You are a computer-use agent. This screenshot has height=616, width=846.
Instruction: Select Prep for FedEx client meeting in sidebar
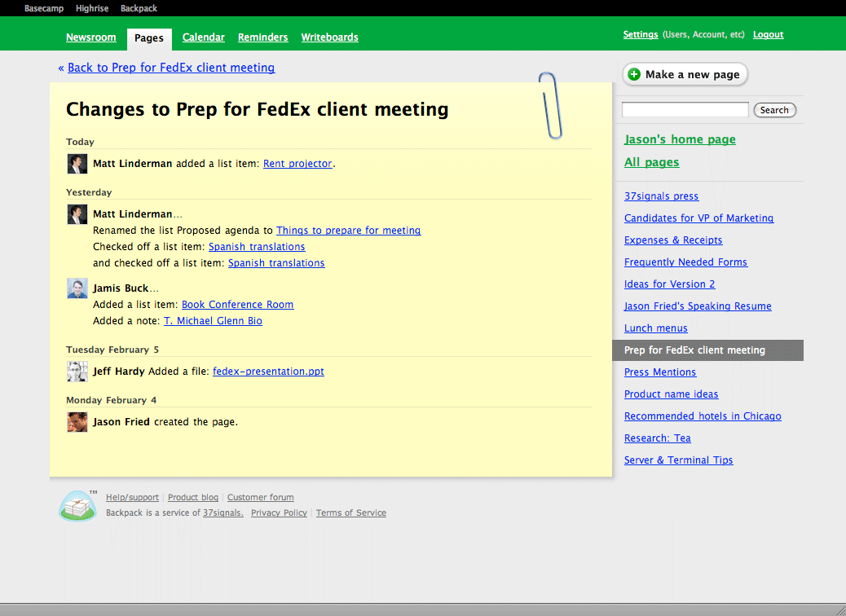coord(708,350)
